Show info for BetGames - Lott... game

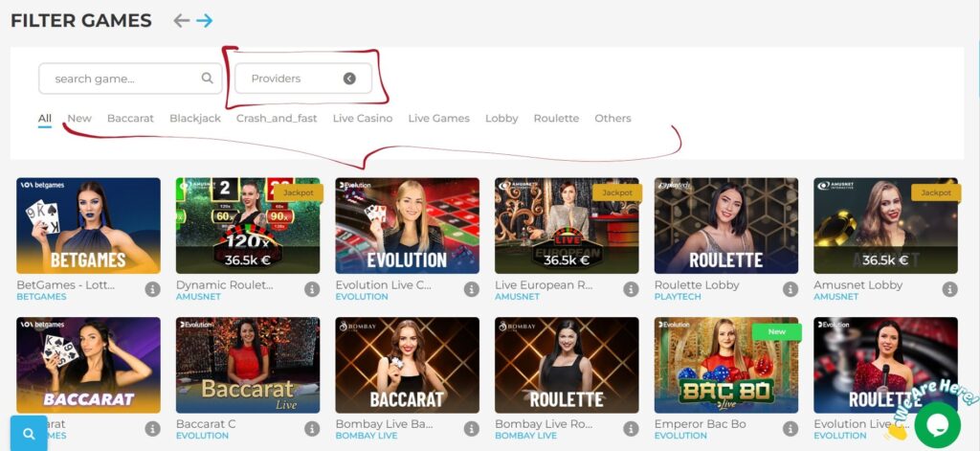coord(152,289)
